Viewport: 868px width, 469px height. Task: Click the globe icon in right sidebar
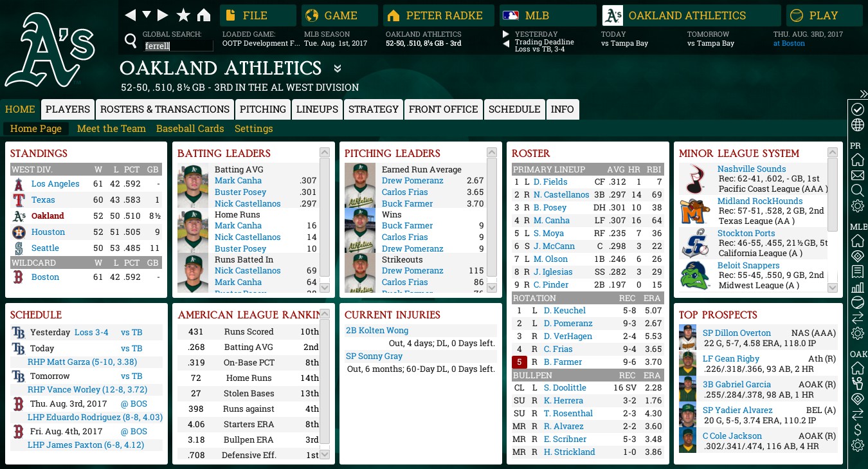pos(857,125)
